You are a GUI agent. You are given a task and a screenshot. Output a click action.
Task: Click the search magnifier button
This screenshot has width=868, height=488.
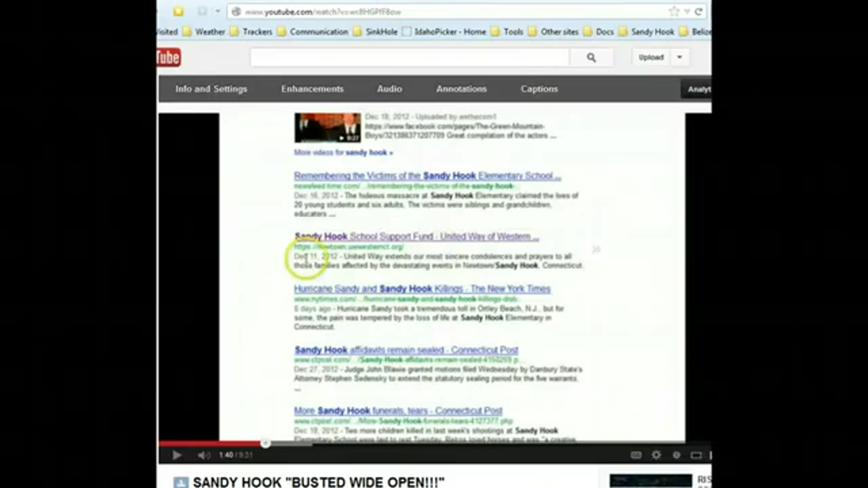click(x=591, y=58)
